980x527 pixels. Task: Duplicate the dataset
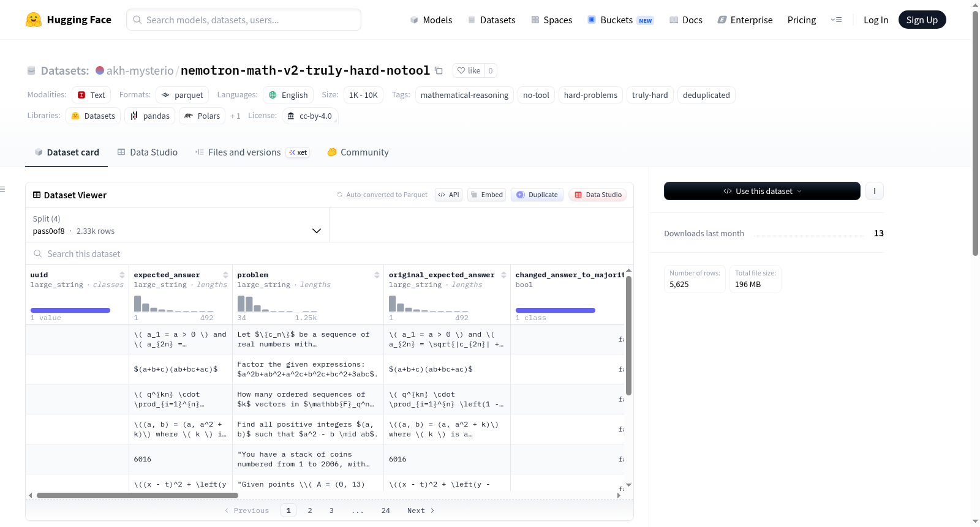click(537, 195)
